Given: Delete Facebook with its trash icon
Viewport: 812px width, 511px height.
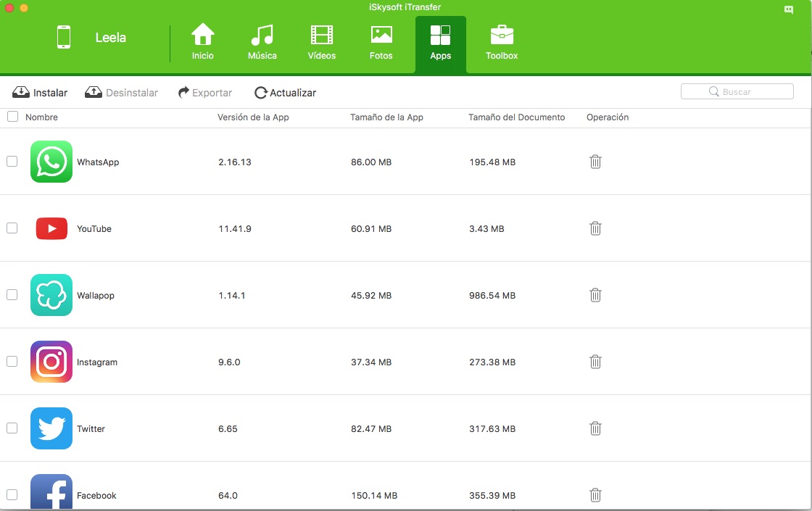Looking at the screenshot, I should (x=595, y=495).
